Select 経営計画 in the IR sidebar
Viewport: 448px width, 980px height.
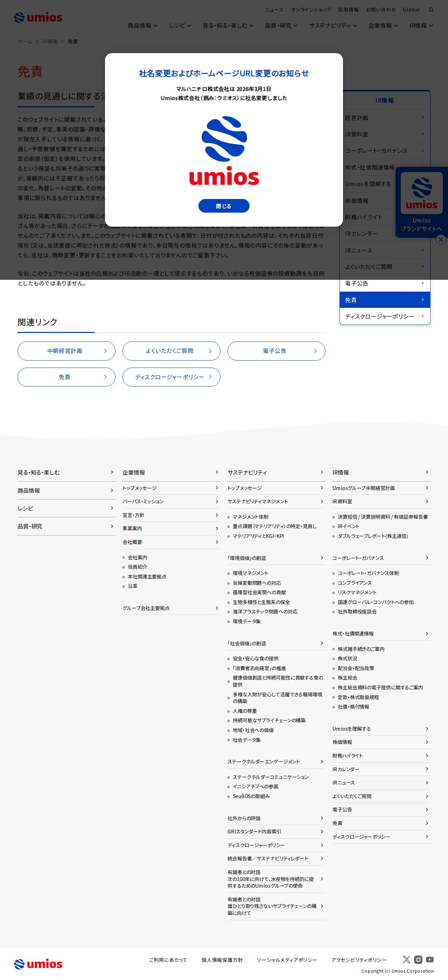point(385,118)
